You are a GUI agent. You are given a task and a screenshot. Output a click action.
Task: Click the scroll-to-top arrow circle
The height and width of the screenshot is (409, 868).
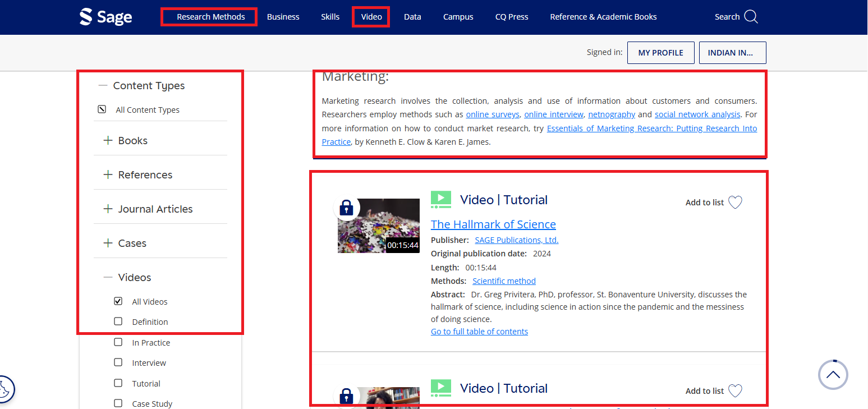[833, 375]
